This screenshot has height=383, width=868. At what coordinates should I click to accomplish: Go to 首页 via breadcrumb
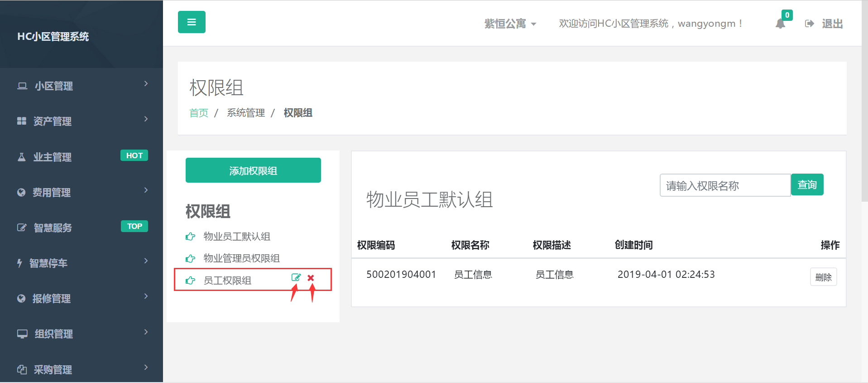point(199,113)
